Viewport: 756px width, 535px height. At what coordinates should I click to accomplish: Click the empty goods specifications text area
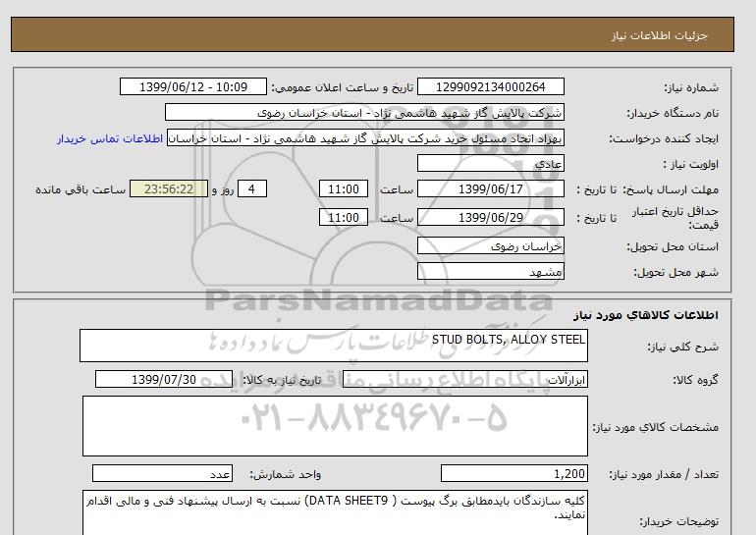tap(335, 426)
